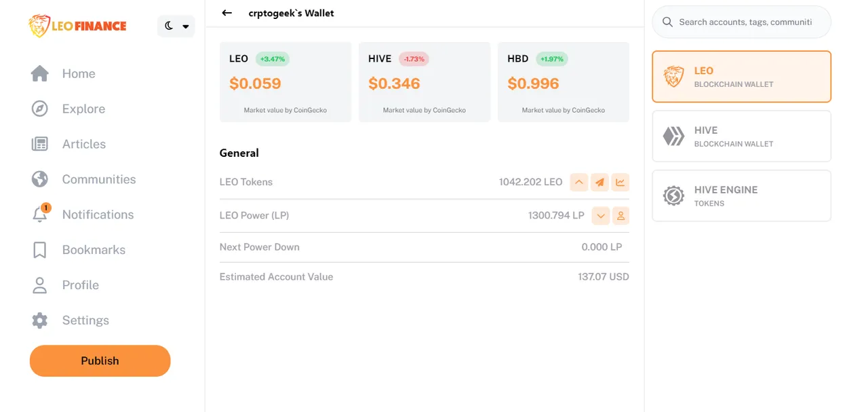Screen dimensions: 868x412
Task: Click the LEO Tokens label
Action: click(246, 182)
